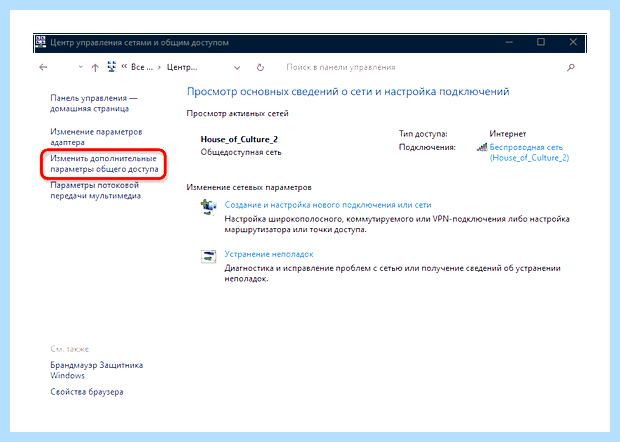Open 'Свойства браузера' link
Viewport: 620px width, 442px height.
pyautogui.click(x=87, y=392)
